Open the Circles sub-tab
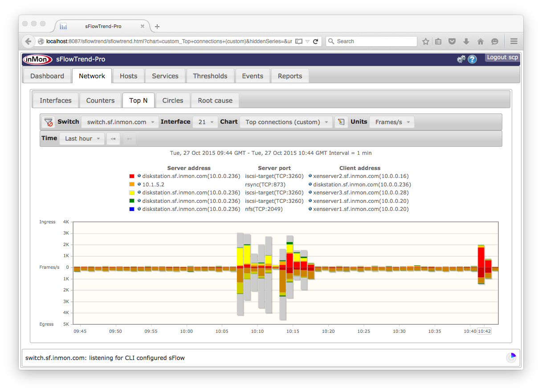Viewport: 542px width, 392px height. (173, 101)
